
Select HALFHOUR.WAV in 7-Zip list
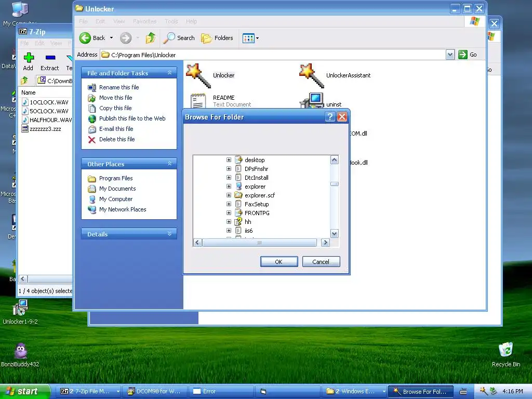[51, 120]
